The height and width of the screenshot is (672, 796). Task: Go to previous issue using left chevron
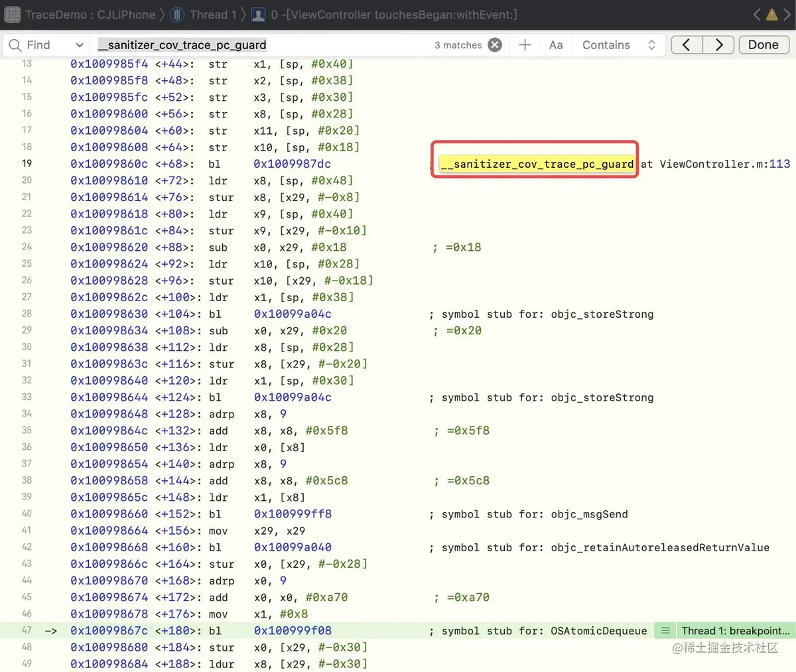[757, 14]
